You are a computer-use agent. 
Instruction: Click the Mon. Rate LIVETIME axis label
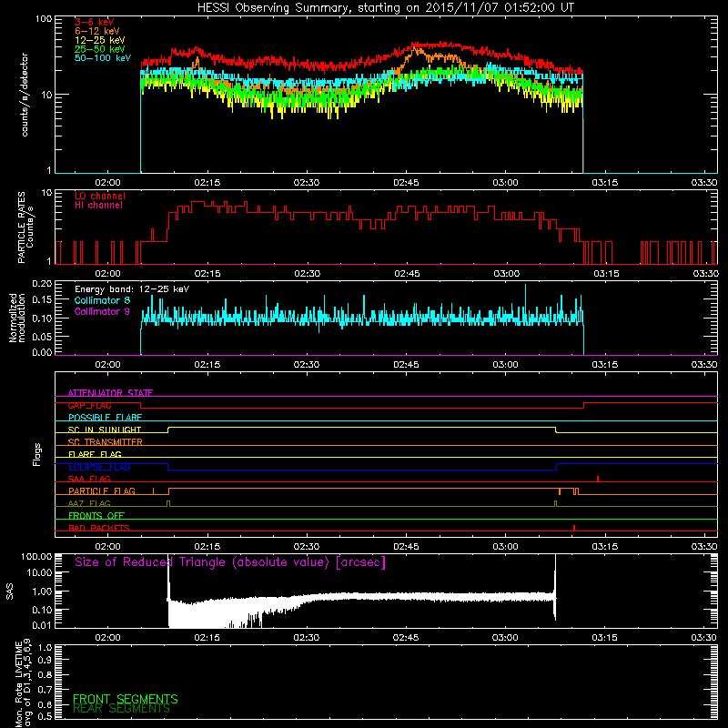point(24,682)
